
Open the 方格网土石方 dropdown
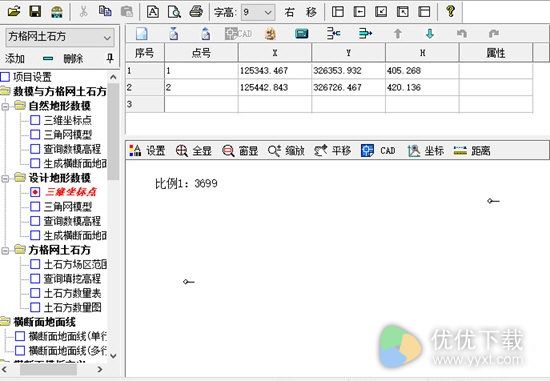(x=60, y=37)
